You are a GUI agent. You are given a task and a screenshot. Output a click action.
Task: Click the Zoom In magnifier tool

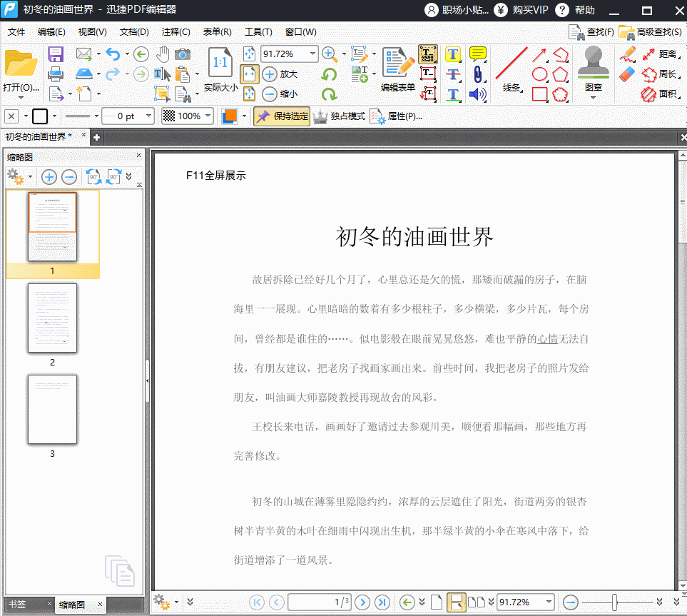(x=330, y=54)
